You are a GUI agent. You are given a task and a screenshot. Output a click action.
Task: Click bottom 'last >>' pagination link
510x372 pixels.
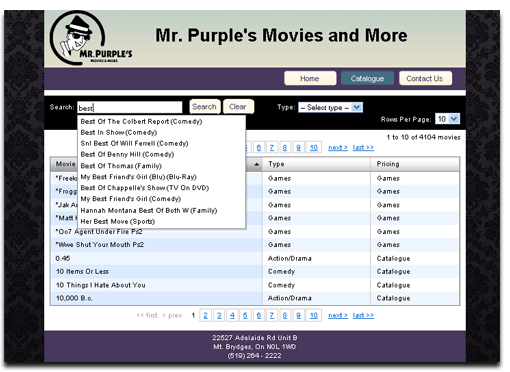coord(363,315)
